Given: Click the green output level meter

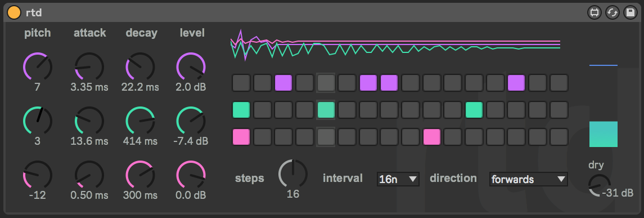Looking at the screenshot, I should click(x=604, y=134).
